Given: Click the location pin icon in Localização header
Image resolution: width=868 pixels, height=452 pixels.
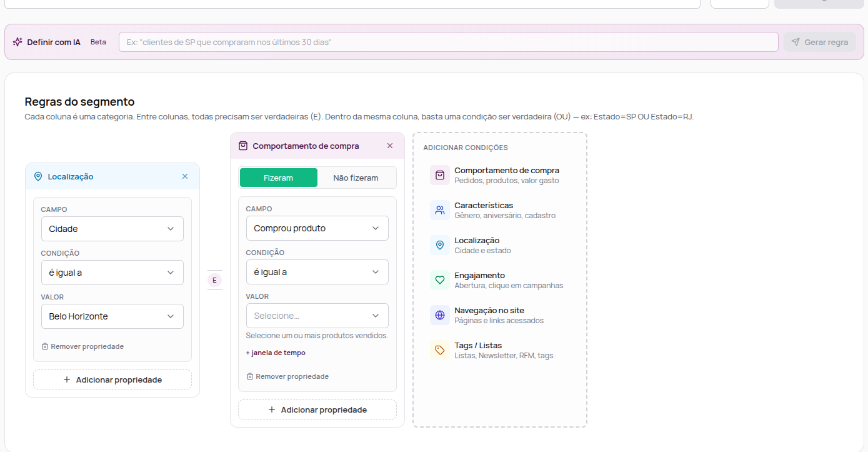Looking at the screenshot, I should click(x=38, y=176).
